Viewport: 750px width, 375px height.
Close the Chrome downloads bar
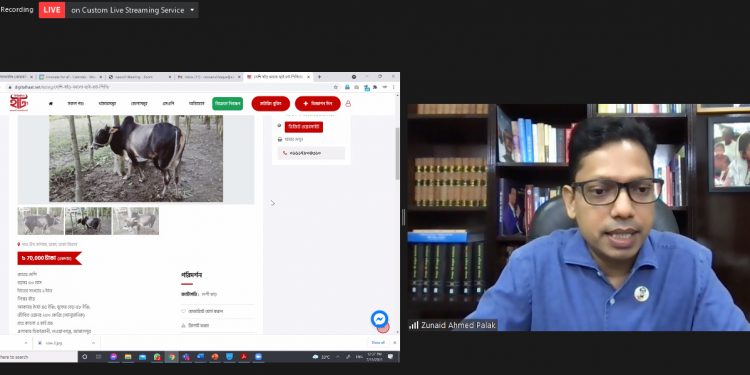point(395,342)
